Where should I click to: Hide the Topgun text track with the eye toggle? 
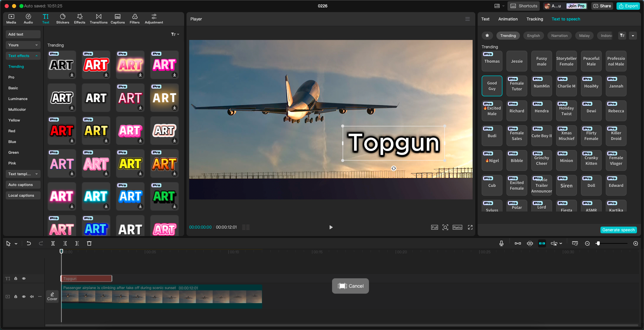(x=24, y=278)
